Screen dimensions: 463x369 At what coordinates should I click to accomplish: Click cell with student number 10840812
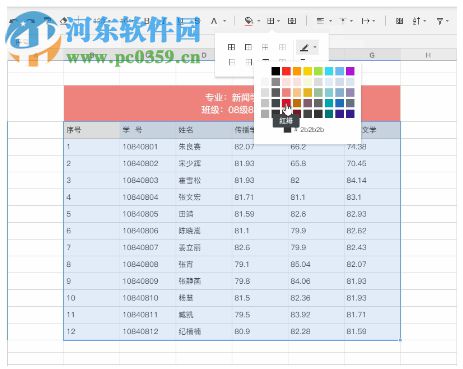[x=147, y=331]
